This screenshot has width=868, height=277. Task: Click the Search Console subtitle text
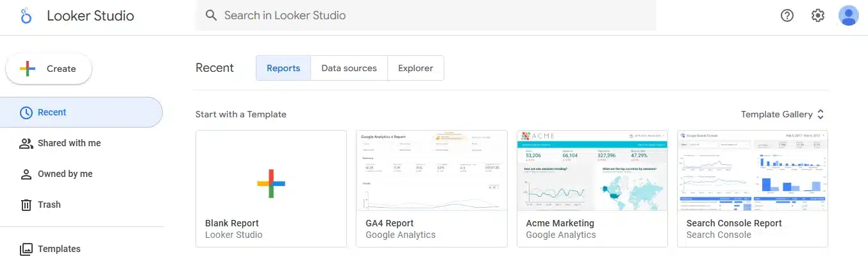coord(719,235)
